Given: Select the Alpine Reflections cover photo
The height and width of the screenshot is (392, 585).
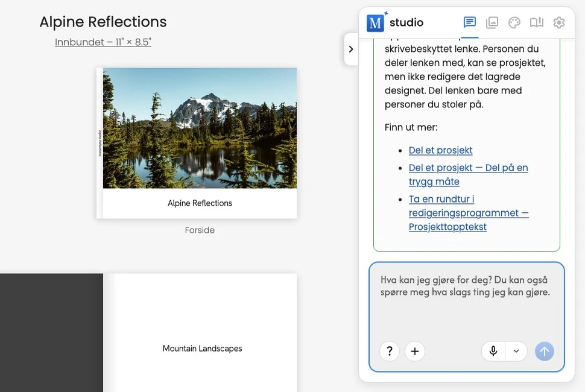Looking at the screenshot, I should (x=200, y=128).
